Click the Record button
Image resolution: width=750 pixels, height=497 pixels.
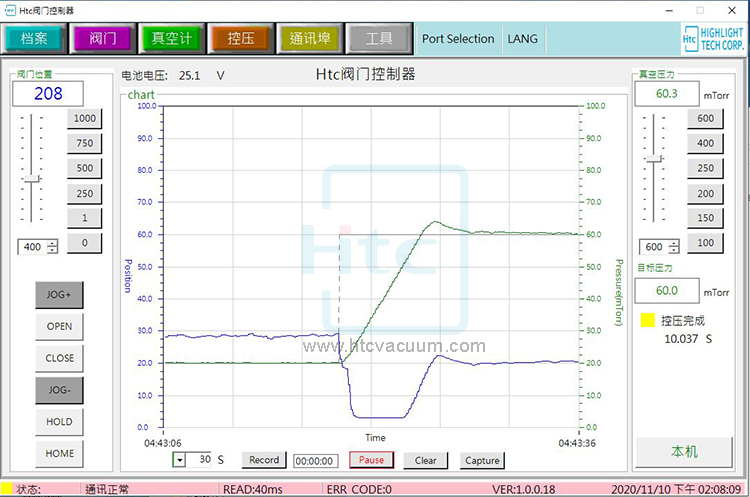[x=264, y=460]
